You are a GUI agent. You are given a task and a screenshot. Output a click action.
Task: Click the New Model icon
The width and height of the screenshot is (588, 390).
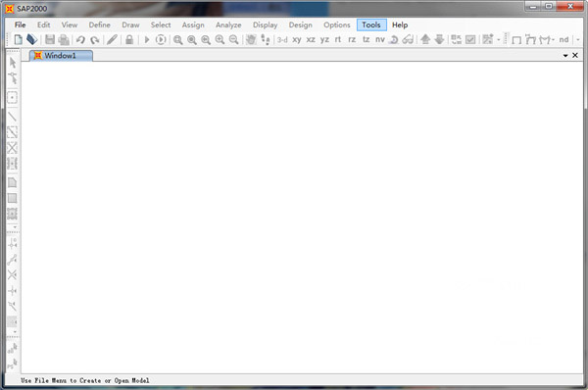[x=18, y=39]
